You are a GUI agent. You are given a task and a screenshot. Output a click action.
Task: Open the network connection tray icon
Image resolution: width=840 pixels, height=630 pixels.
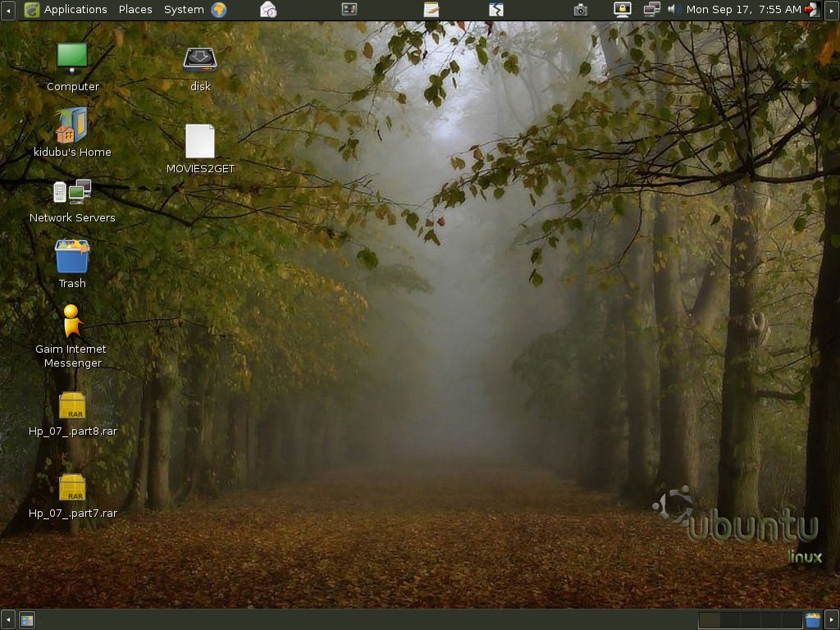click(x=651, y=10)
